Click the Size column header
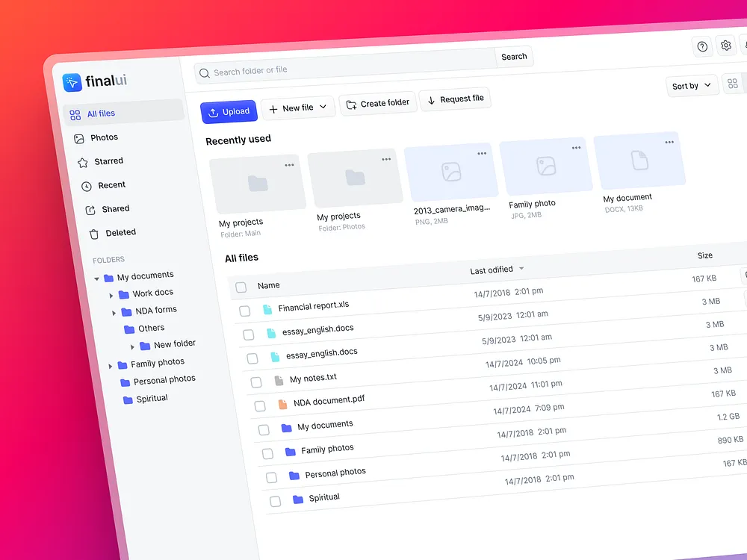This screenshot has height=560, width=747. coord(705,255)
